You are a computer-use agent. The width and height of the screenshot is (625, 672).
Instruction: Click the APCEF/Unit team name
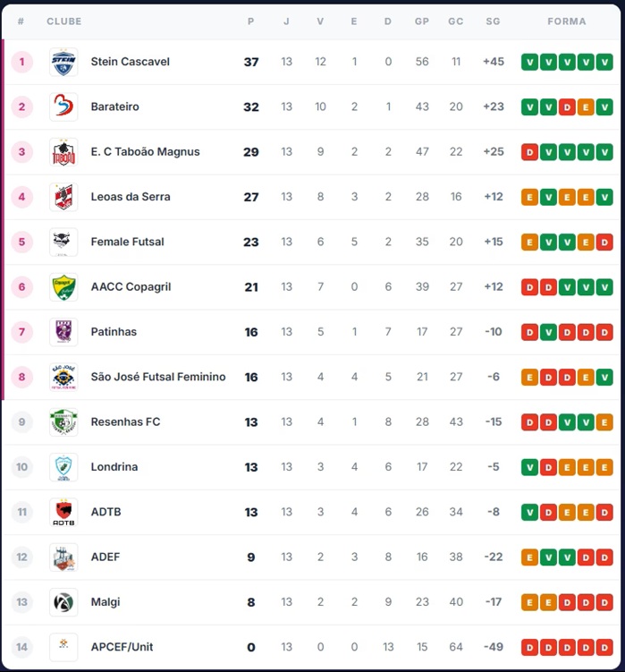(x=122, y=647)
